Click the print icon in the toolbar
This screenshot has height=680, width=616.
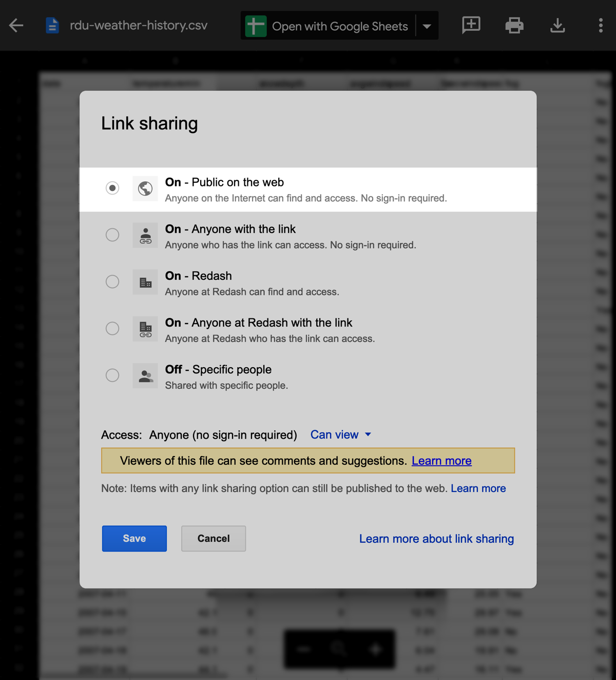(x=514, y=25)
